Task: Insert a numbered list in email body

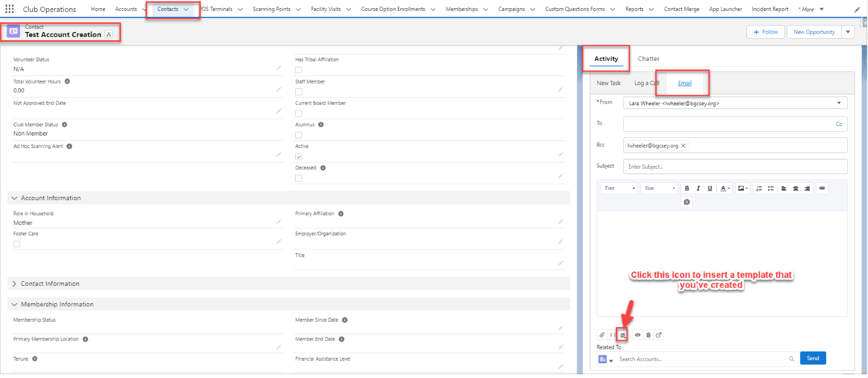Action: pyautogui.click(x=759, y=188)
